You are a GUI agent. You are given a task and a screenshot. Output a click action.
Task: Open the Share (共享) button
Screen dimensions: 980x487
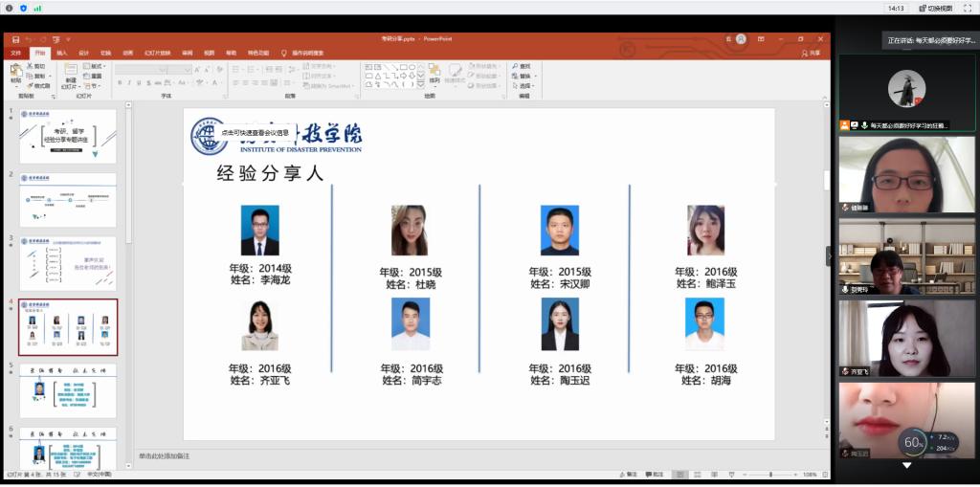811,54
